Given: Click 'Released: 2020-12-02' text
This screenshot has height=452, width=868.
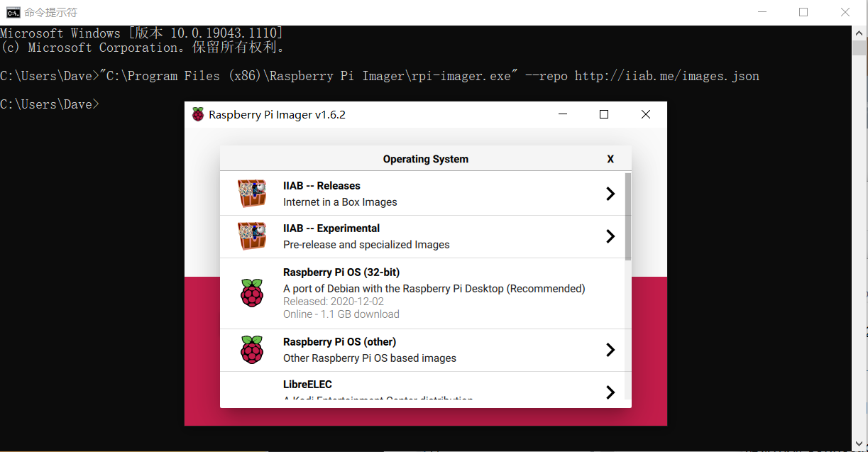Looking at the screenshot, I should [x=334, y=302].
